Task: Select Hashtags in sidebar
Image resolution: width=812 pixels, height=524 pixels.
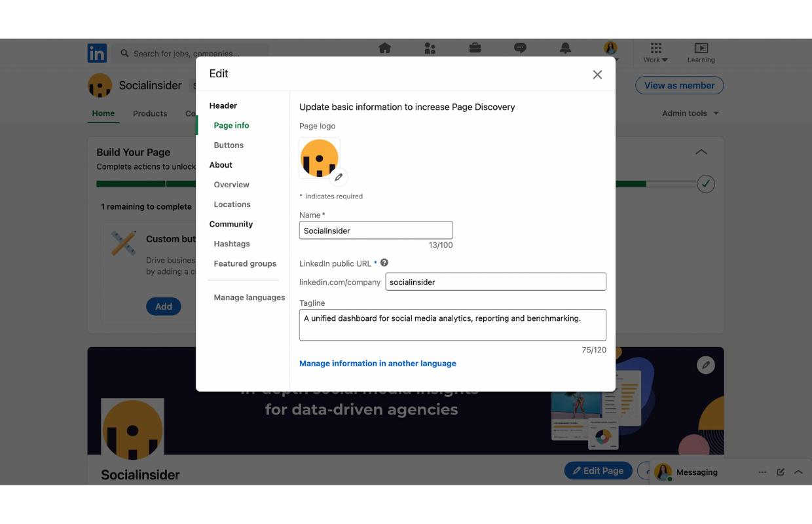Action: tap(232, 244)
